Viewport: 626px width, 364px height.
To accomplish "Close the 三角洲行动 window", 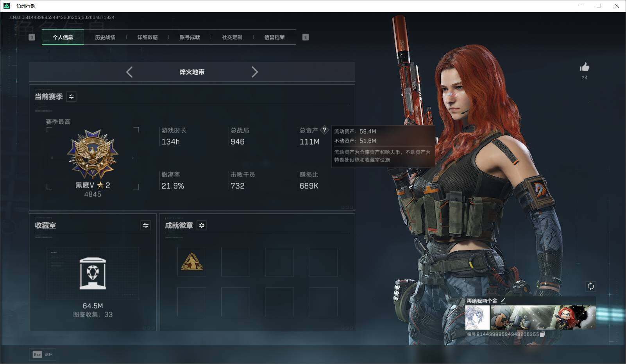I will [x=617, y=6].
